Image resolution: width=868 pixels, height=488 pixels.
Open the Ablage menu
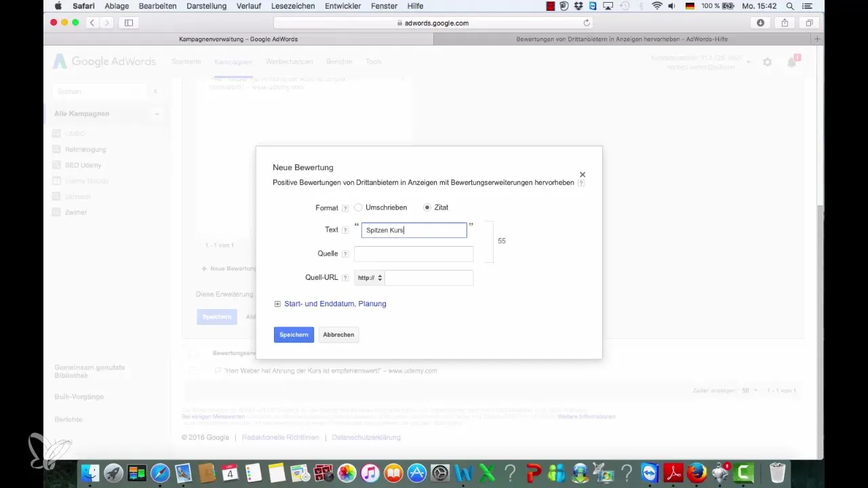pos(117,5)
